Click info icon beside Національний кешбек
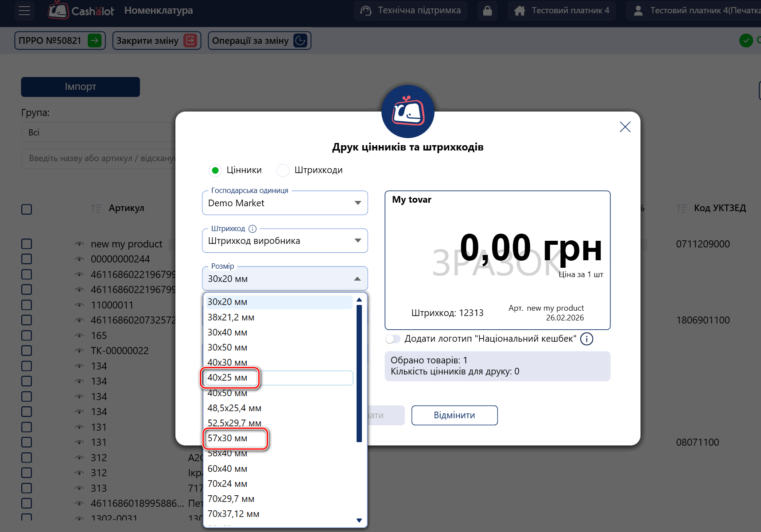This screenshot has width=761, height=532. (586, 339)
